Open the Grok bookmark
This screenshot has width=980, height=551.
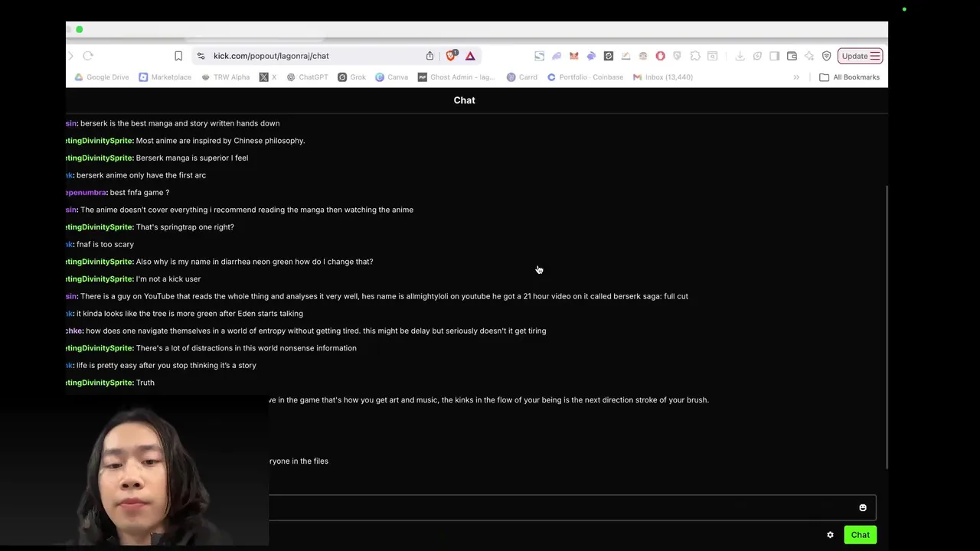352,77
